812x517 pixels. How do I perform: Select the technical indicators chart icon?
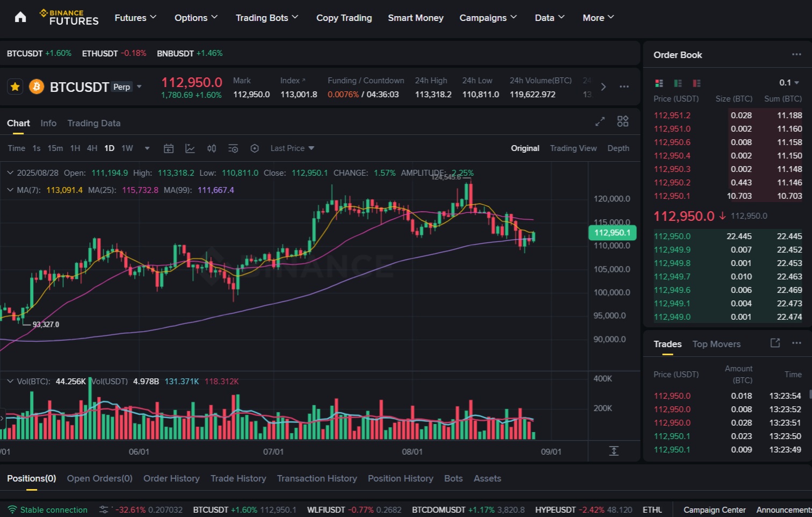tap(190, 148)
